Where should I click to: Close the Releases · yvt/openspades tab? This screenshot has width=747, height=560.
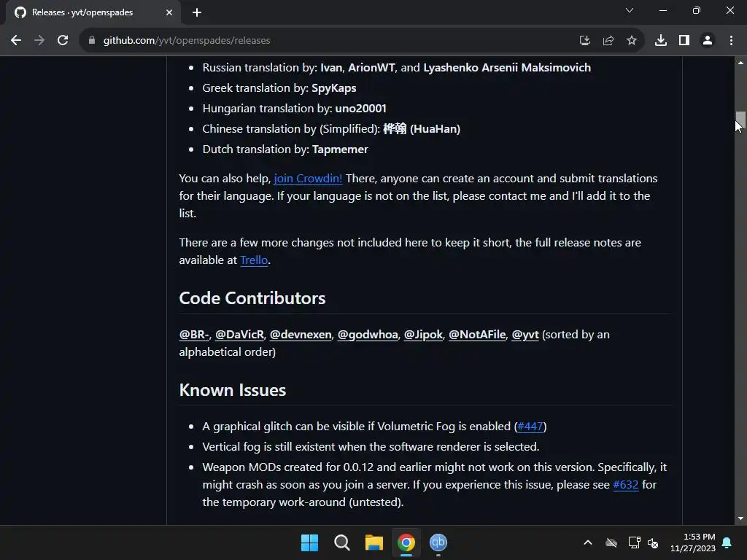[x=169, y=12]
